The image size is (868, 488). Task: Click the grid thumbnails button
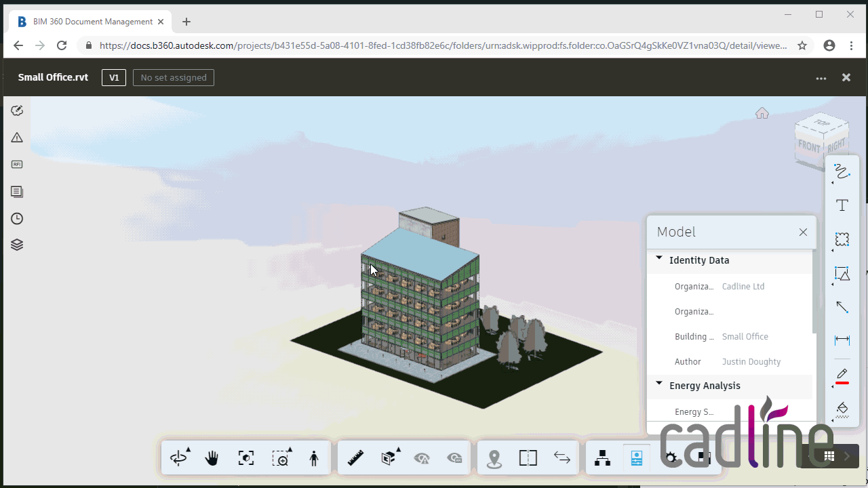tap(829, 456)
